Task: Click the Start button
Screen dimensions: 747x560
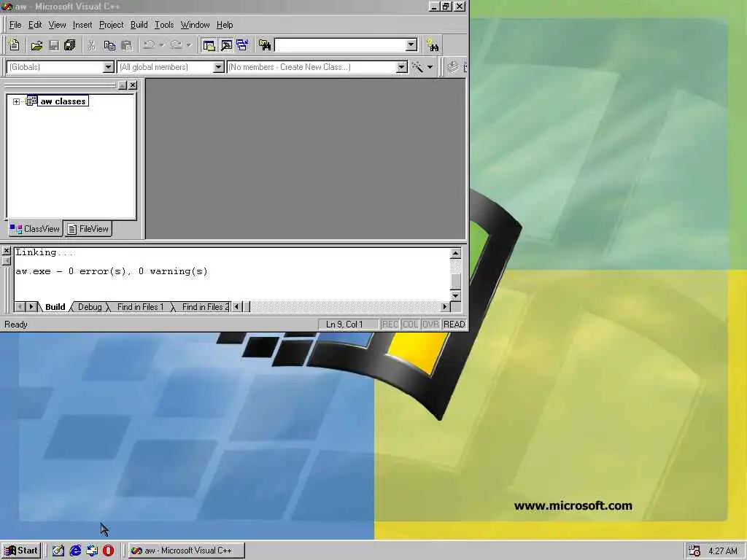Action: pos(21,551)
